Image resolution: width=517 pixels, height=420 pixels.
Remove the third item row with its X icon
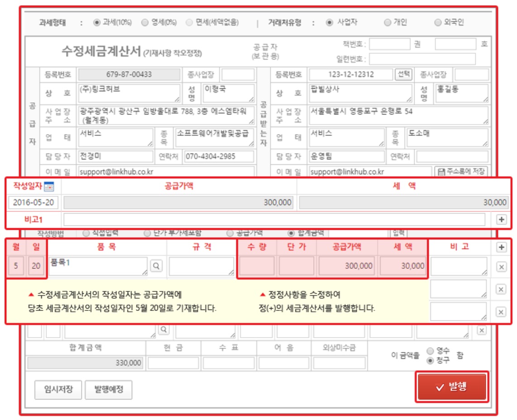[501, 312]
